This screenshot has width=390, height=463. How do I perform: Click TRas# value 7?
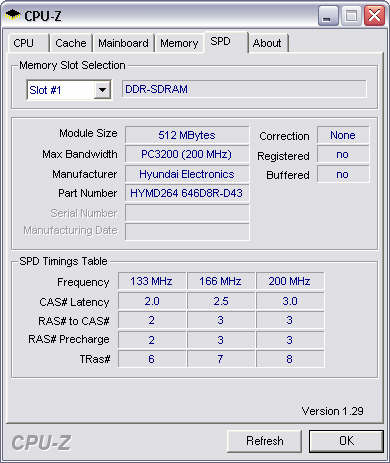(x=221, y=359)
